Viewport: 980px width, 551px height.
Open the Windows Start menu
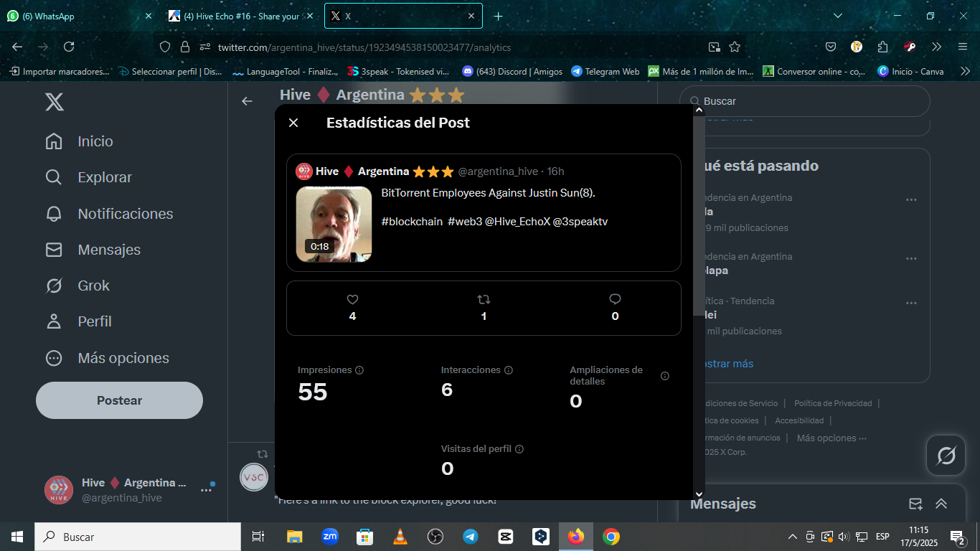click(x=17, y=537)
